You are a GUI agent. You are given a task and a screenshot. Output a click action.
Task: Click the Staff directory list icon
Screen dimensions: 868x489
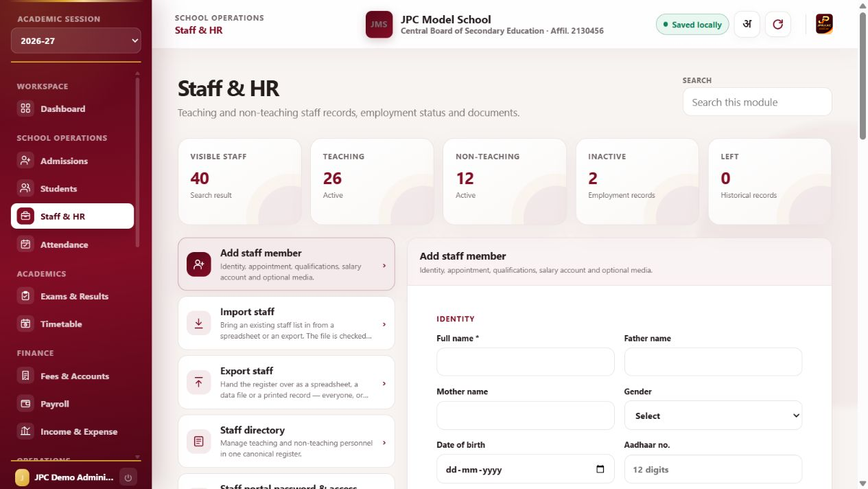coord(199,442)
